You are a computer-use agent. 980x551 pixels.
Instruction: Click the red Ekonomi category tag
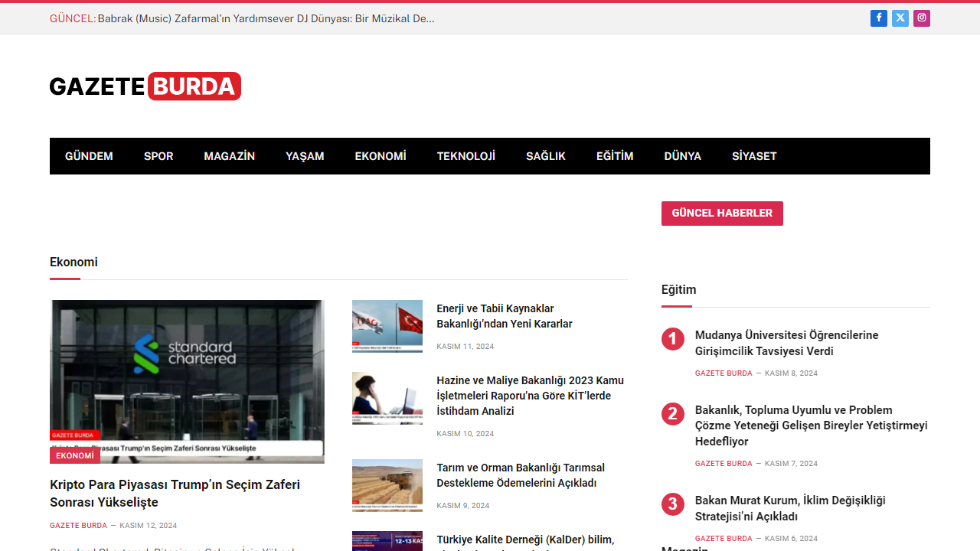tap(75, 456)
